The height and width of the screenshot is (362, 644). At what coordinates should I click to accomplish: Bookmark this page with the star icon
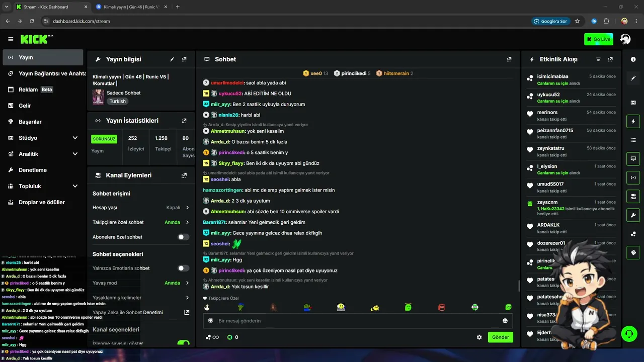[x=577, y=21]
